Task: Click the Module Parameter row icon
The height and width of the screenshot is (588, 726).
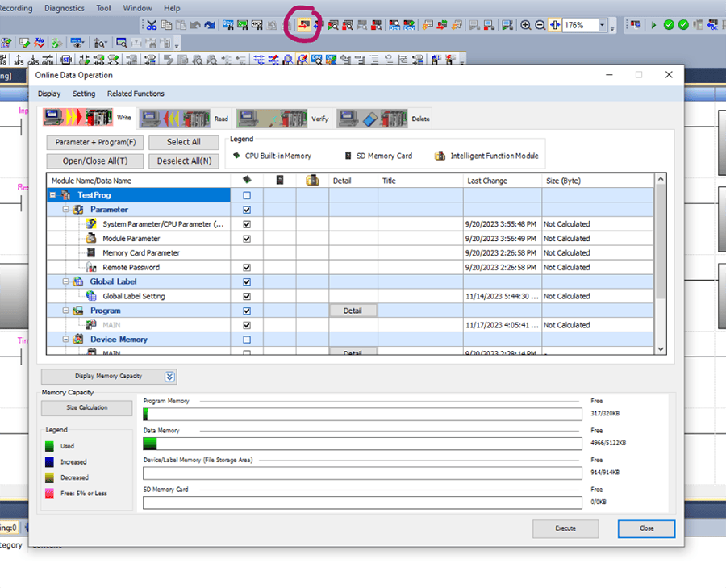Action: point(91,239)
